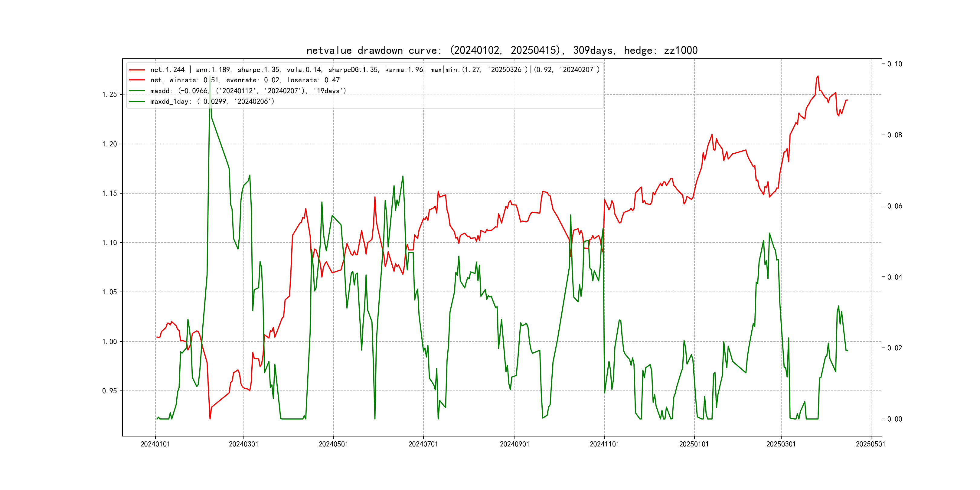Click the 20240301 x-axis date label
This screenshot has height=490, width=980.
click(243, 444)
